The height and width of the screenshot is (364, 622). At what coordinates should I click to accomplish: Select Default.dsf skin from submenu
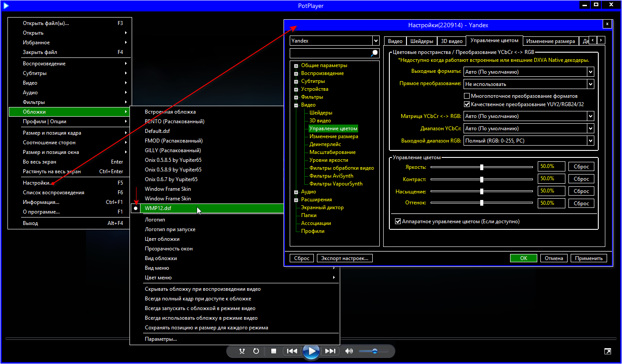tap(158, 131)
